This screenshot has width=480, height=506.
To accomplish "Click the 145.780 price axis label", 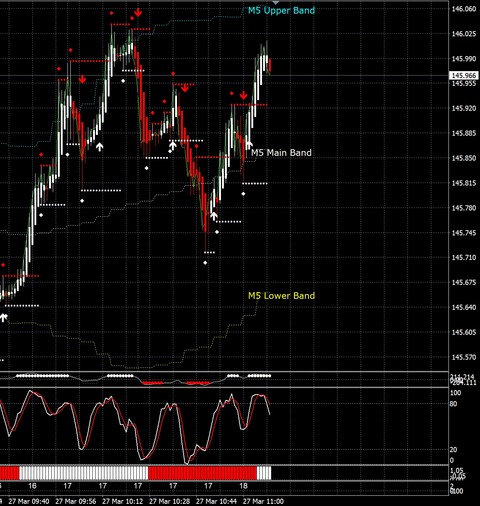I will click(464, 208).
